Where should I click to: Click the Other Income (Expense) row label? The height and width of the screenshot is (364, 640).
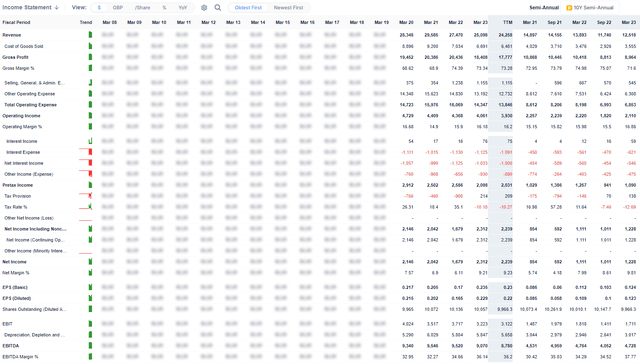(x=29, y=174)
